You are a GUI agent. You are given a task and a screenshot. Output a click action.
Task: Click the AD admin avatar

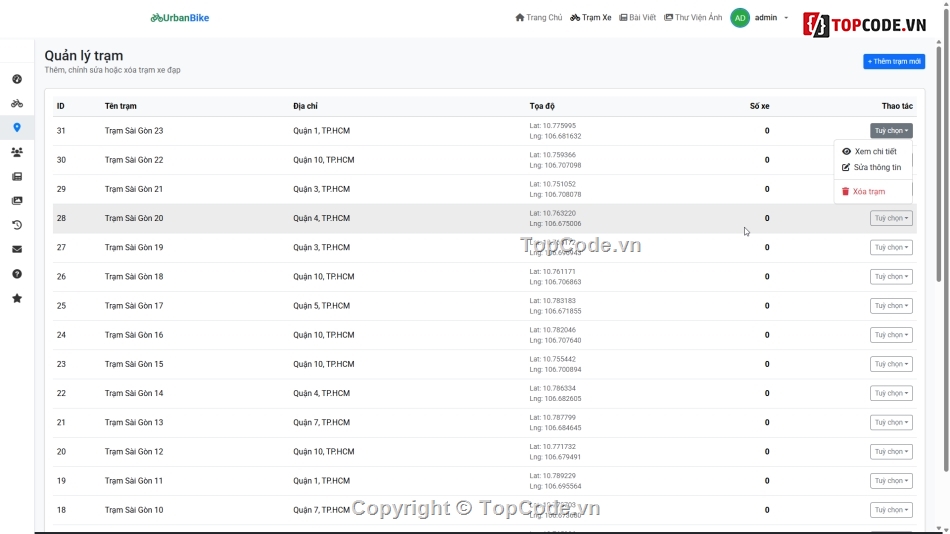click(x=740, y=18)
